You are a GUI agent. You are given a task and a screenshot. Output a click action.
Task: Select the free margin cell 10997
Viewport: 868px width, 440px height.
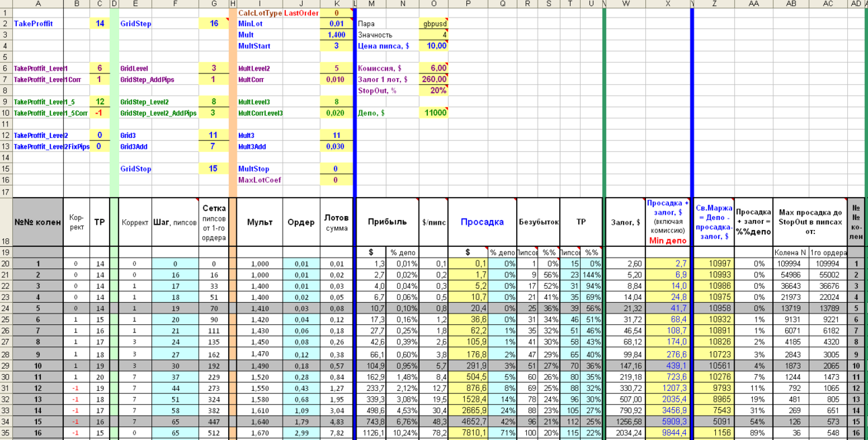[714, 264]
